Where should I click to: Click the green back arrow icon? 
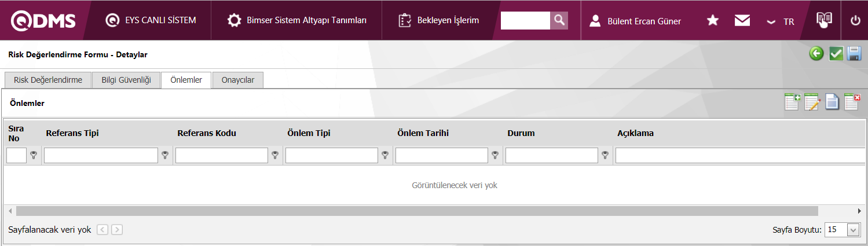[x=816, y=54]
